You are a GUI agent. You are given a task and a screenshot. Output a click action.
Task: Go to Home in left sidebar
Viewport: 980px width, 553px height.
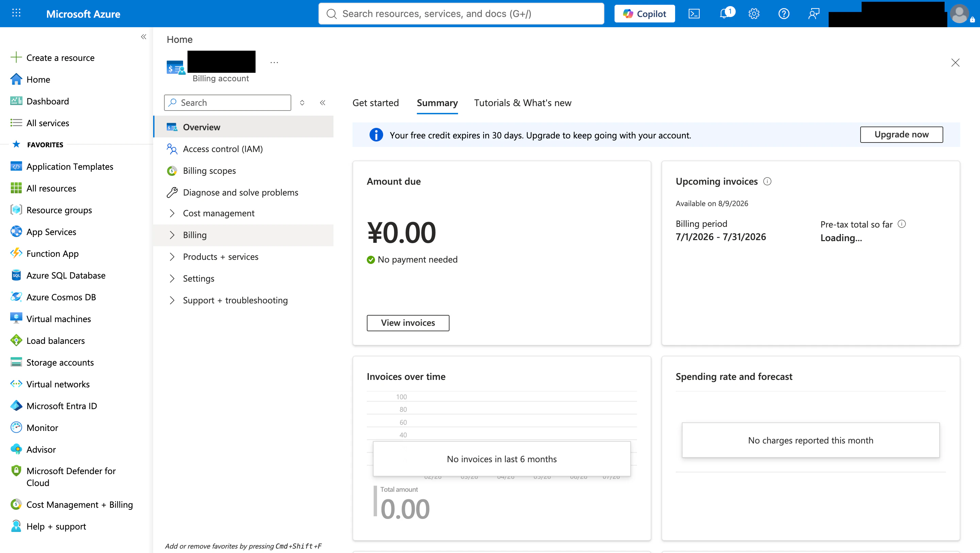[38, 79]
